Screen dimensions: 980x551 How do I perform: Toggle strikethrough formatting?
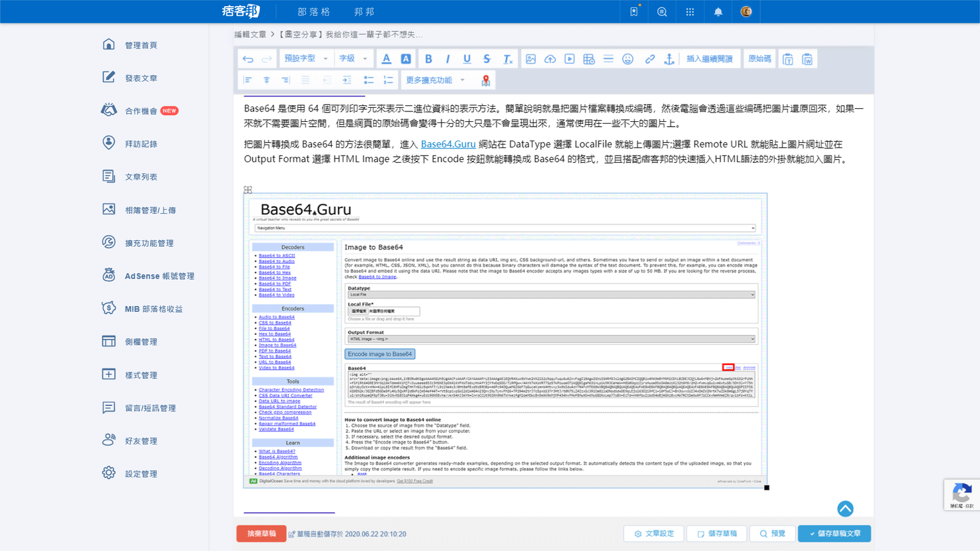(486, 58)
